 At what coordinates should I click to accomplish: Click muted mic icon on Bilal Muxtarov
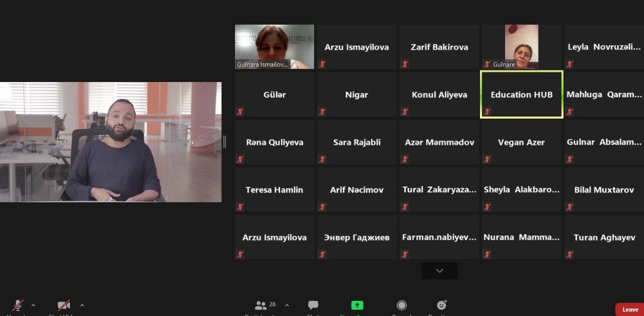570,207
